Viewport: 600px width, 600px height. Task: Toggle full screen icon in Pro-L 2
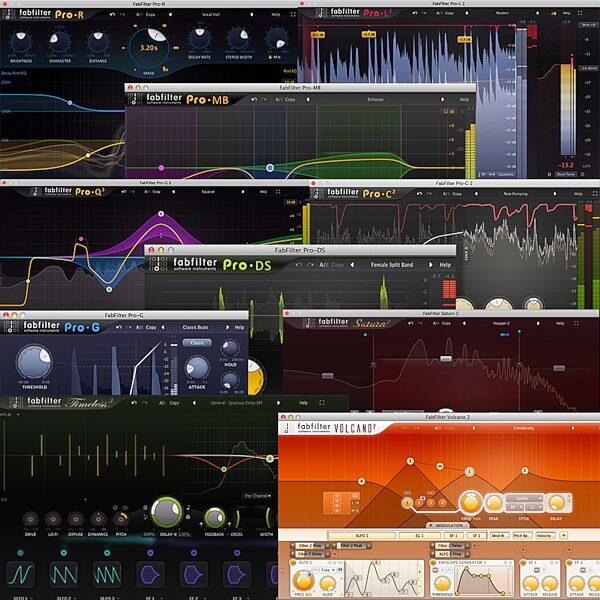[x=580, y=13]
